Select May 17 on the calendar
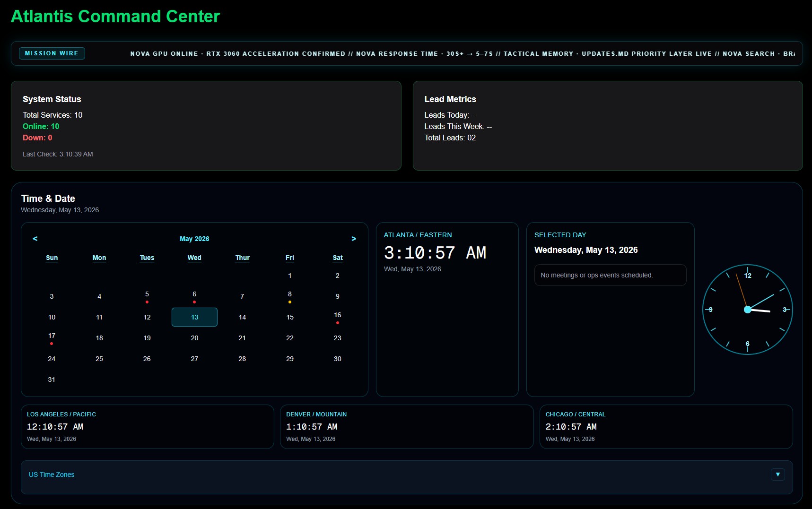The height and width of the screenshot is (509, 812). coord(52,338)
